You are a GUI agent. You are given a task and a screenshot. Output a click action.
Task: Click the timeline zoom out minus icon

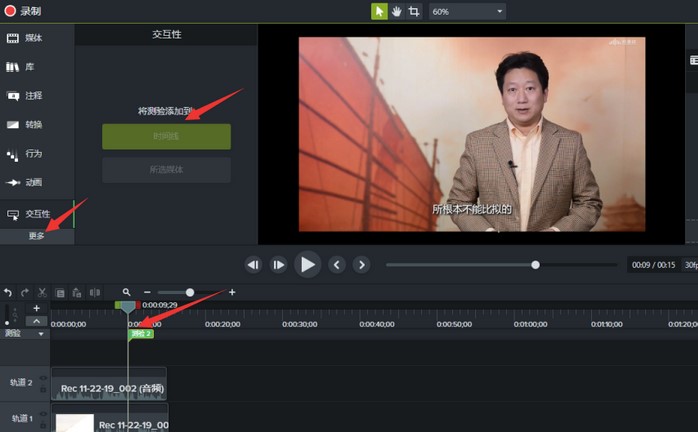(x=147, y=292)
